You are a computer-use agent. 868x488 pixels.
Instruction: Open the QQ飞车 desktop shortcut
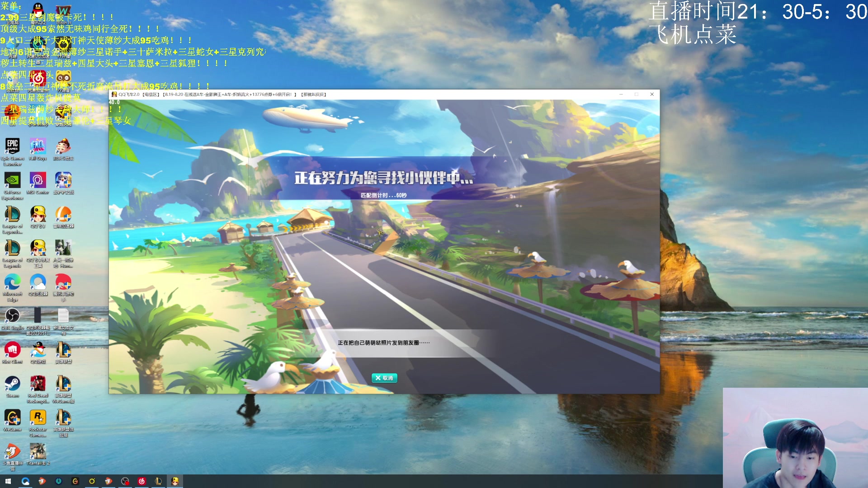[x=38, y=217]
